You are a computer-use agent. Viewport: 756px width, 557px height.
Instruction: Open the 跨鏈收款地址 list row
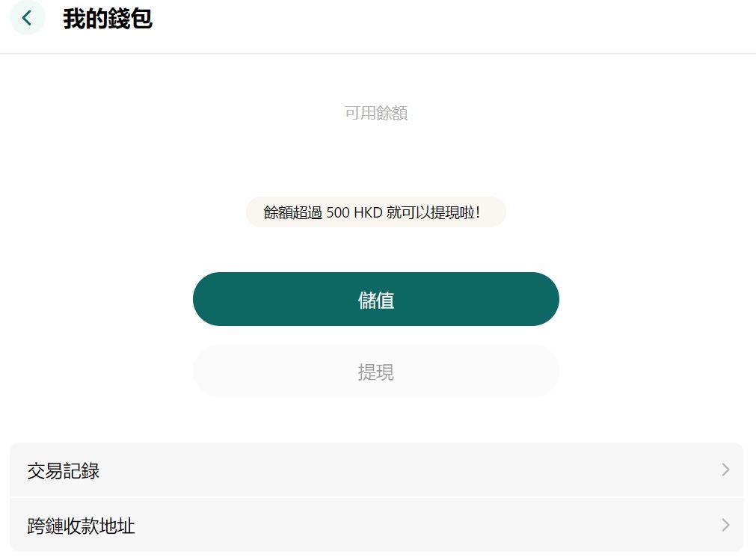coord(376,525)
